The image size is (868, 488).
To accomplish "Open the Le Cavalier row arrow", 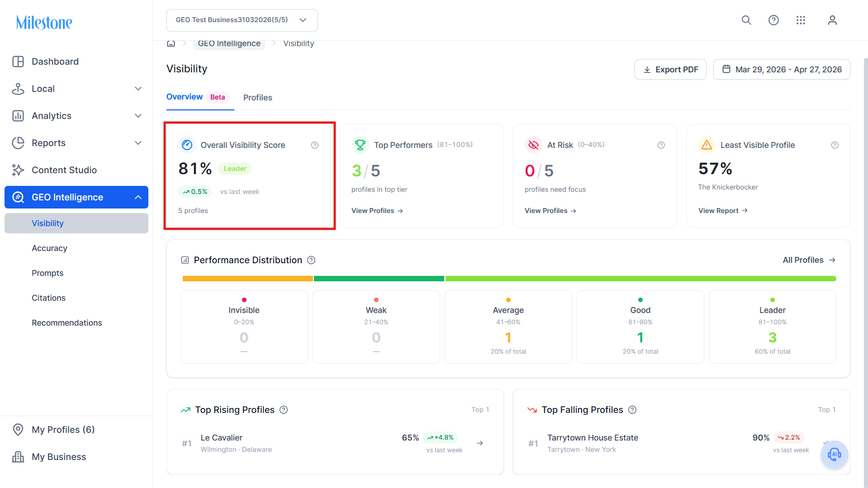I will [x=480, y=443].
